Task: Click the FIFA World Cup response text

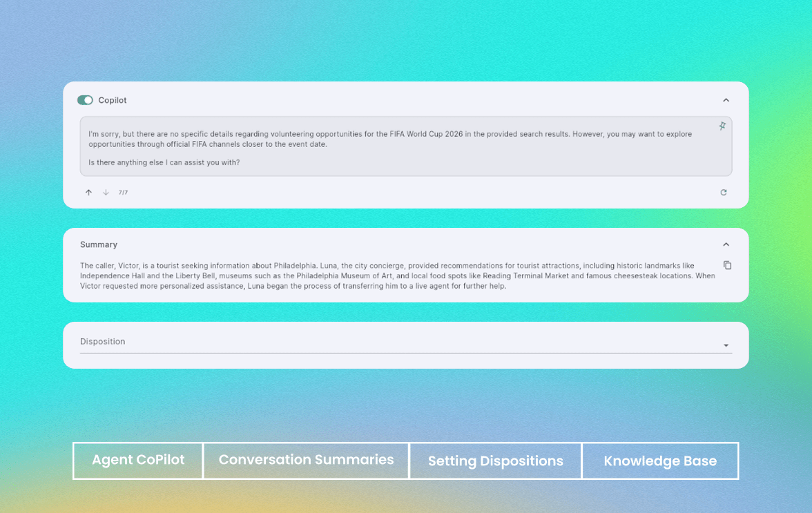Action: click(x=389, y=139)
